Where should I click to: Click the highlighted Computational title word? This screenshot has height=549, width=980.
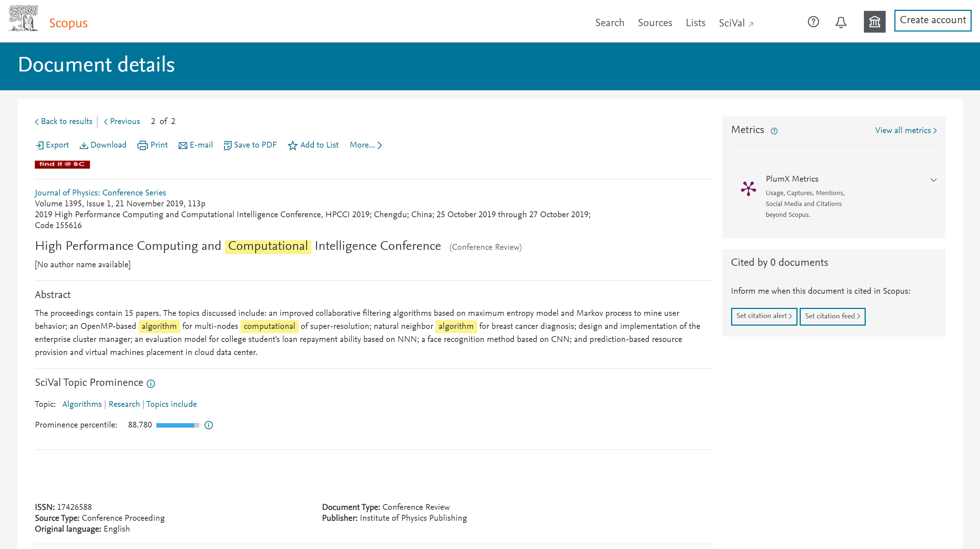268,246
